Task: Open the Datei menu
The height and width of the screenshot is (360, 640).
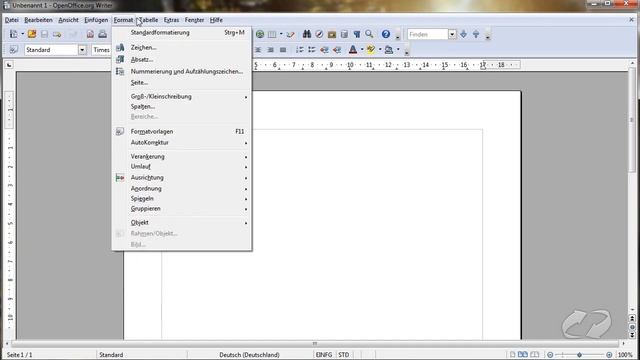Action: coord(11,20)
